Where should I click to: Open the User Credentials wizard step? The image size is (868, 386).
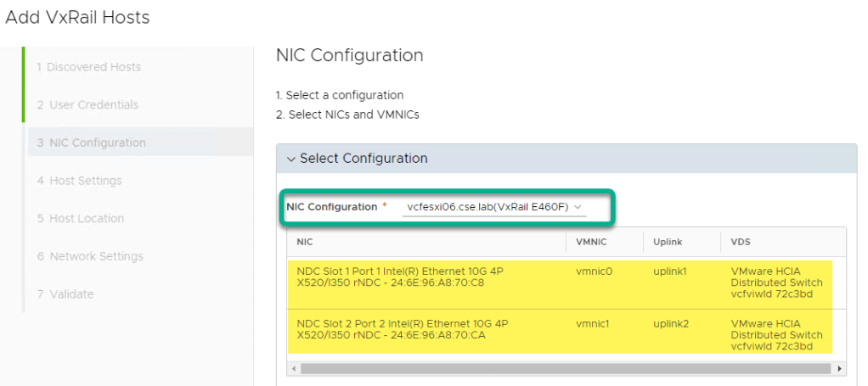click(x=87, y=105)
